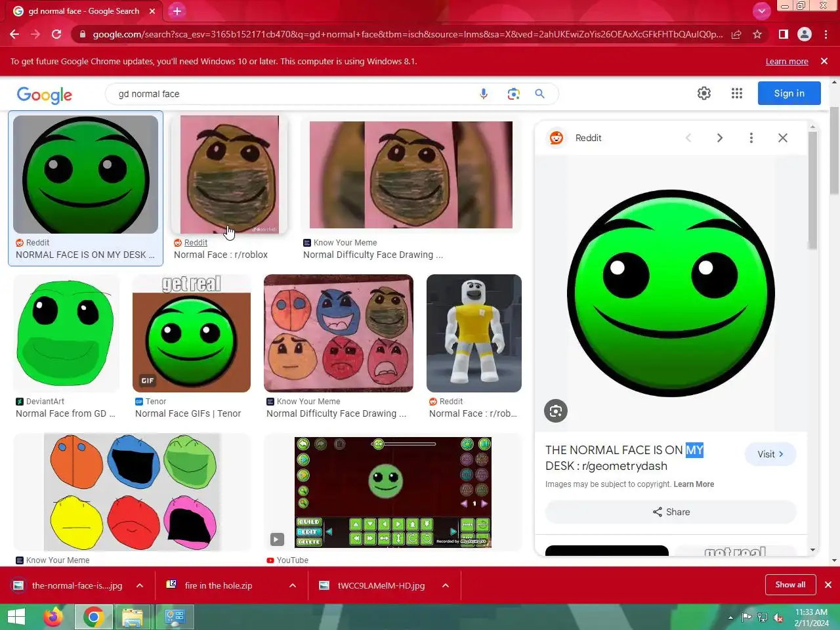The width and height of the screenshot is (840, 630).
Task: Open the Windows Start menu
Action: point(16,617)
